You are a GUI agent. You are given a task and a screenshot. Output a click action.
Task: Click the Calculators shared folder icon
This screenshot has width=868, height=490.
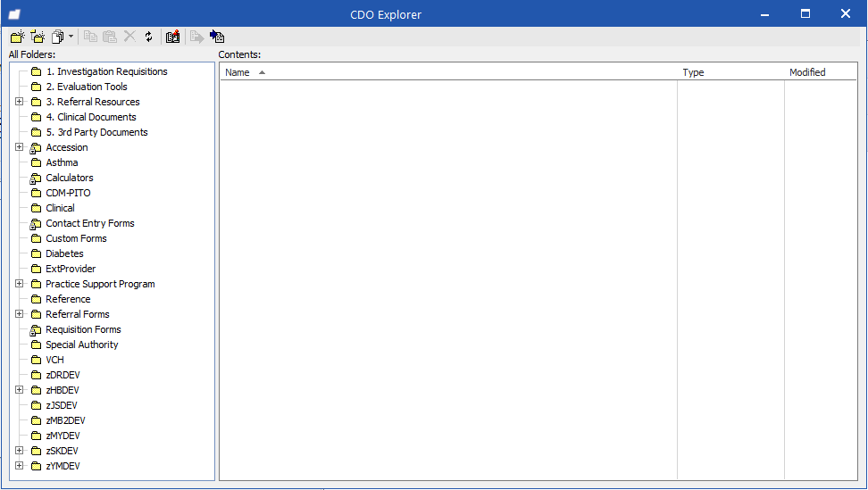(36, 179)
